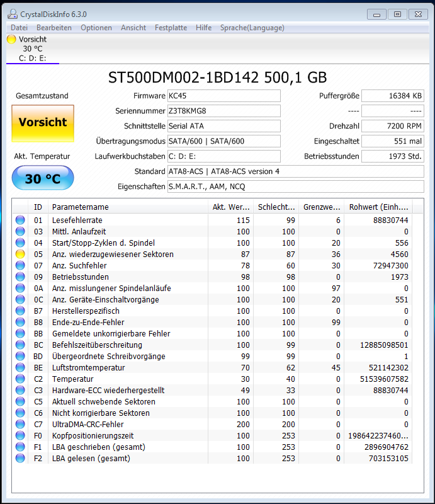Click status orb for Anz. Geräte-Einschaltvorgänge
Image resolution: width=435 pixels, height=504 pixels.
(x=20, y=300)
